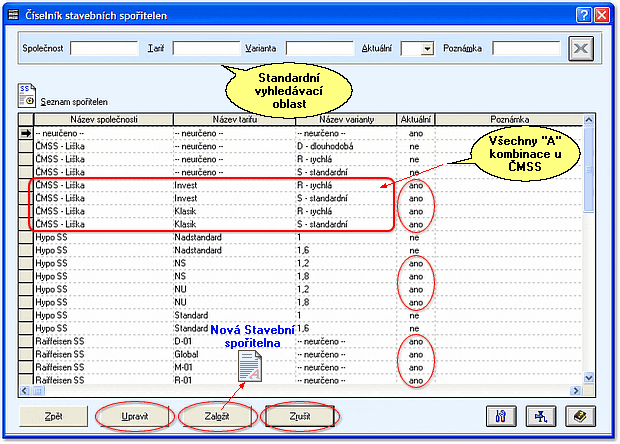620x444 pixels.
Task: Click the title bar system menu icon
Action: click(14, 15)
